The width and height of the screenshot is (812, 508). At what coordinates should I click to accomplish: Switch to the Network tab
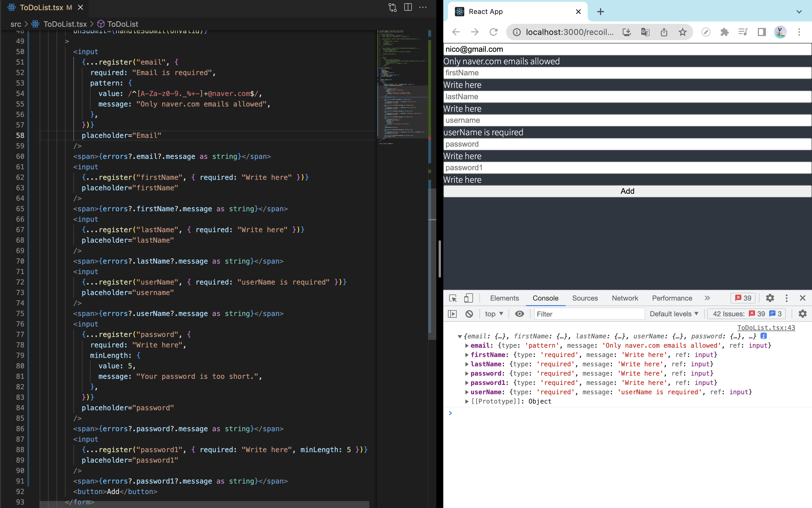[x=624, y=298]
